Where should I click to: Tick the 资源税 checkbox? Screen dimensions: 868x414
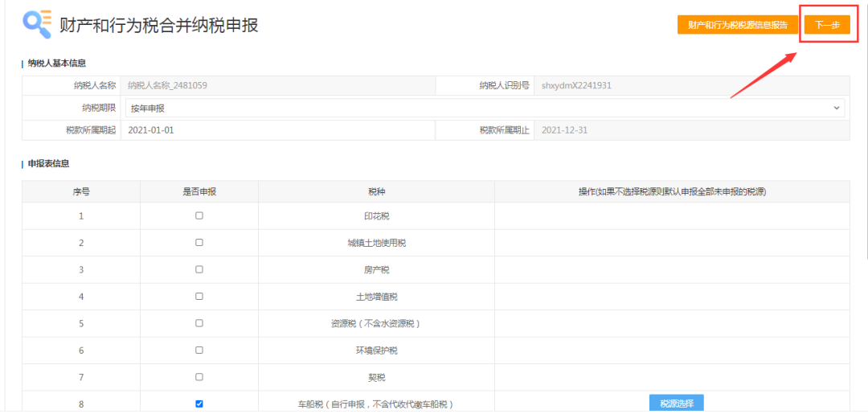[x=199, y=322]
